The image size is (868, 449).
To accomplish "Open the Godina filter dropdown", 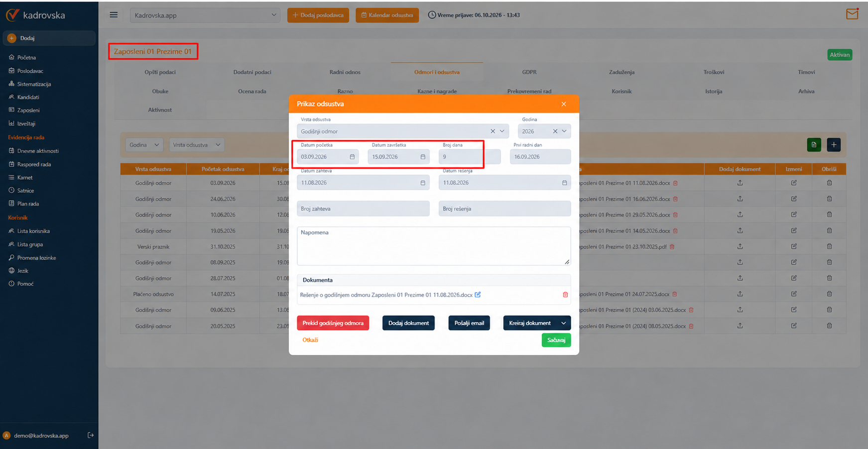I will tap(144, 145).
